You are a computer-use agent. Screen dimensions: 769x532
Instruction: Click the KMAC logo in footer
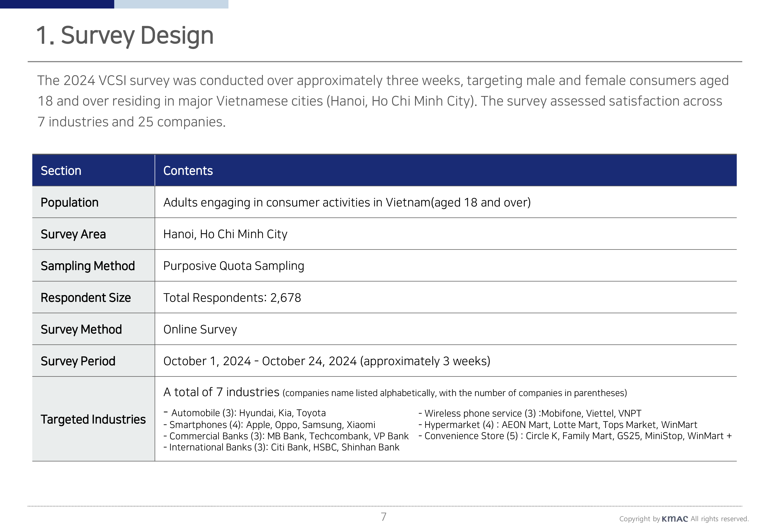[x=674, y=519]
